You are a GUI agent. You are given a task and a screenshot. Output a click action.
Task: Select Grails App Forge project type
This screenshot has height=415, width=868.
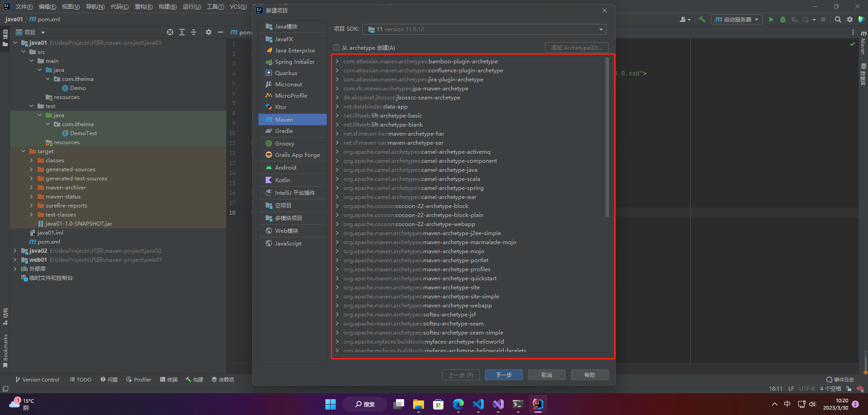[292, 155]
